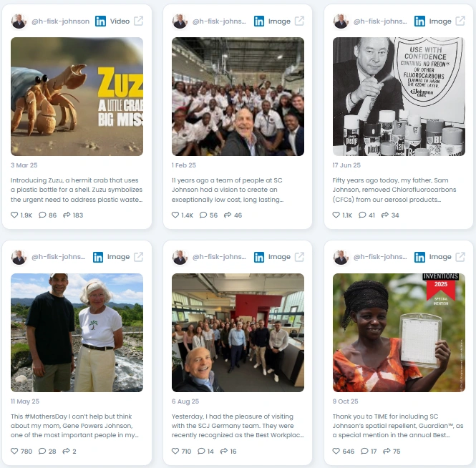
Task: Click LinkedIn icon on the Zuzu video card
Action: 100,21
